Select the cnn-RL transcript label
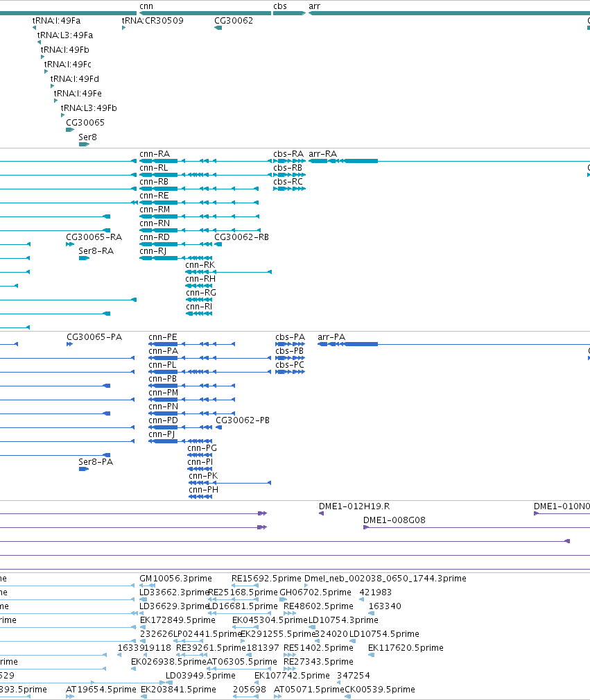Screen dimensions: 590x700 click(x=153, y=168)
